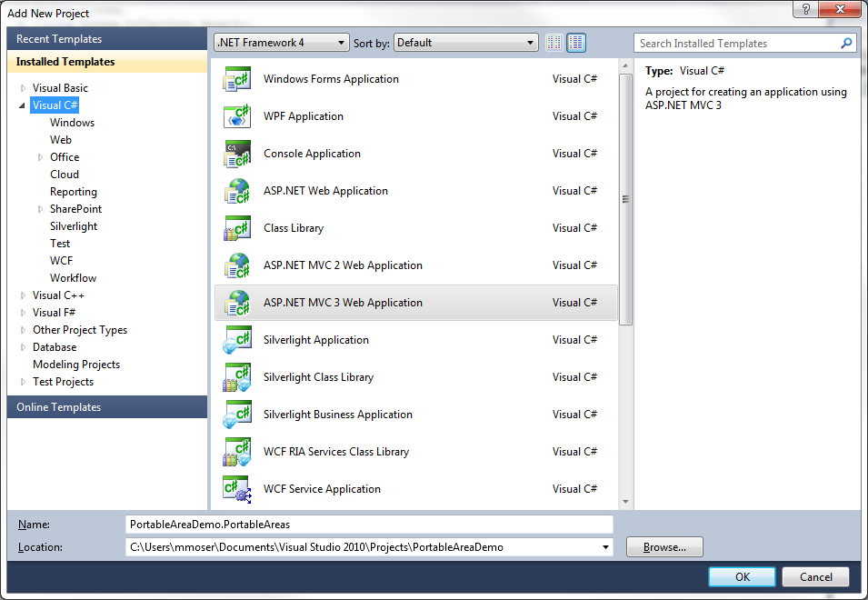This screenshot has width=868, height=600.
Task: Click the help question mark button
Action: point(806,9)
